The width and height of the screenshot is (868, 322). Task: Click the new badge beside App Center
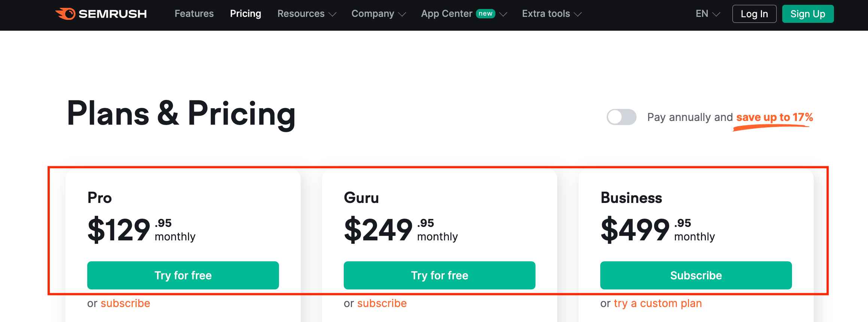485,13
